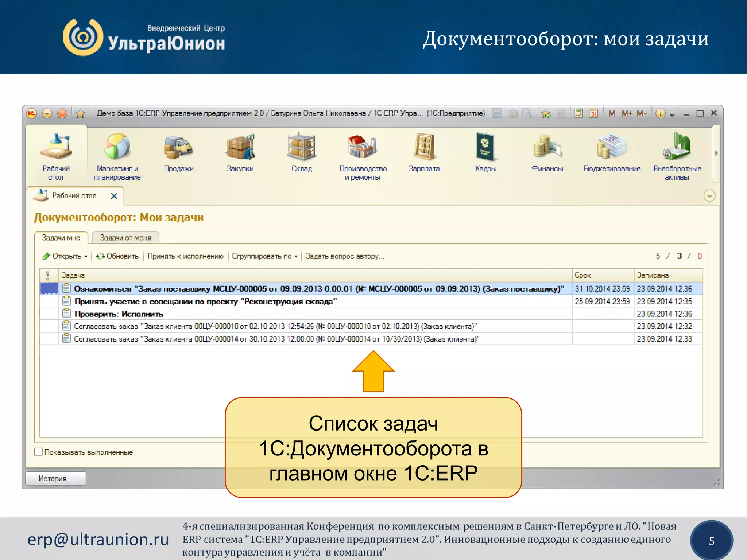Screen dimensions: 747x560
Task: Select task Согласовать заказ 00ЦУ-000010
Action: (x=275, y=326)
